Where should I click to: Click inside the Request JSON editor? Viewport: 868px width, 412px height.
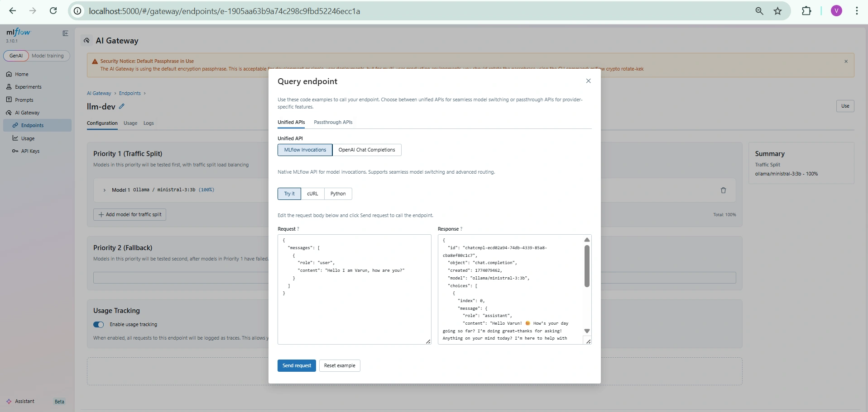(x=354, y=289)
